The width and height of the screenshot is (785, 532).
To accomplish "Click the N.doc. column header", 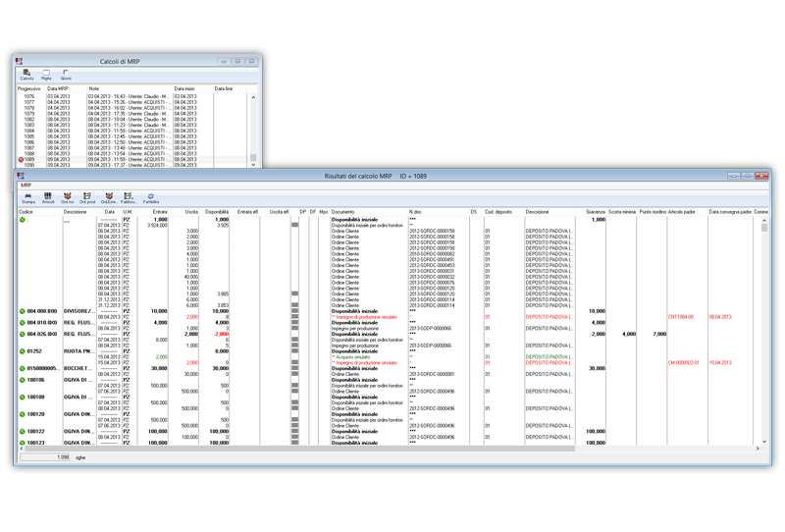I will (x=415, y=212).
